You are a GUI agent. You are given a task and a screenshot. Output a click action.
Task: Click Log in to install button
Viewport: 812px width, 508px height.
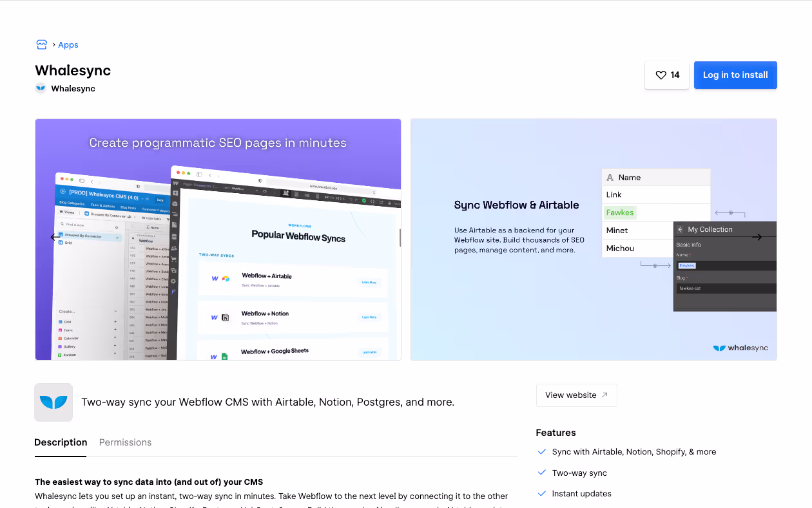click(x=735, y=75)
